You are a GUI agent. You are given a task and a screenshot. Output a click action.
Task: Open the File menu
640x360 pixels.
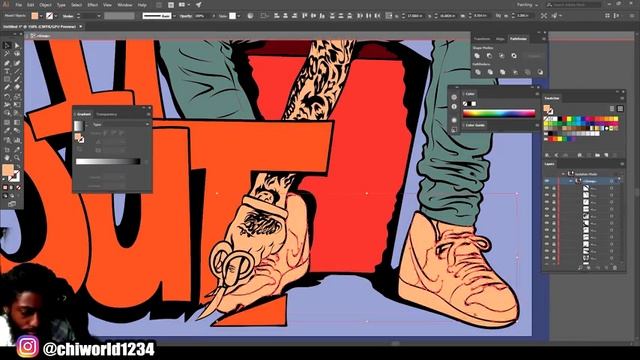18,5
